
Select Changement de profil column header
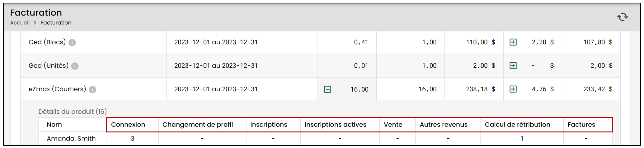198,125
